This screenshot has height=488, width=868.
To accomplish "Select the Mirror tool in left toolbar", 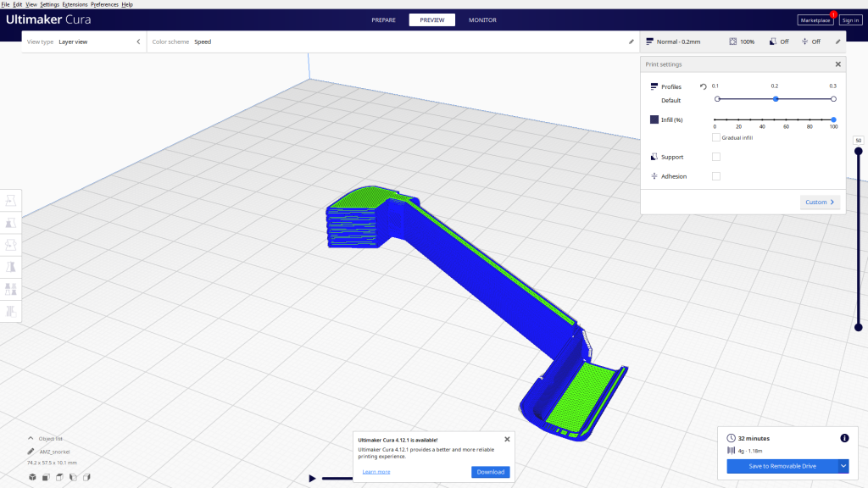I will point(10,267).
